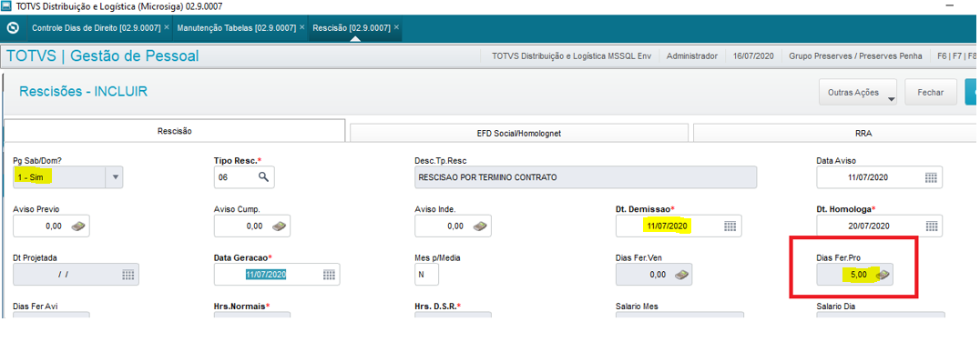Switch to Manutenção Tabelas tab
Screen dimensions: 980x362
pos(237,28)
